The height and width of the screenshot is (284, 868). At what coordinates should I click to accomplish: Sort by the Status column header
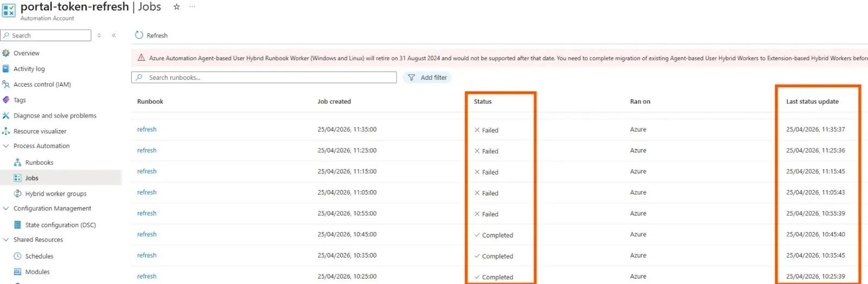(x=483, y=101)
